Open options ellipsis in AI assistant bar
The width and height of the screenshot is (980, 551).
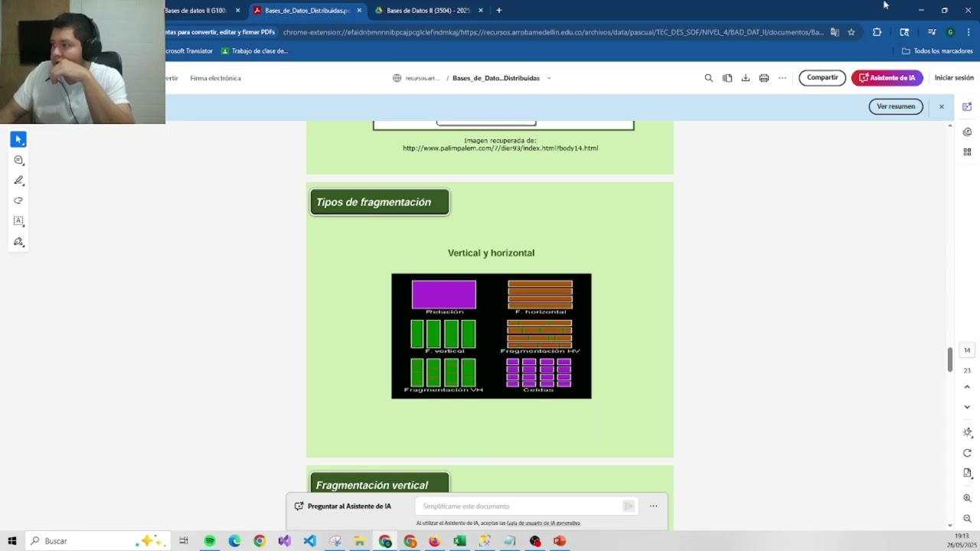pos(653,506)
